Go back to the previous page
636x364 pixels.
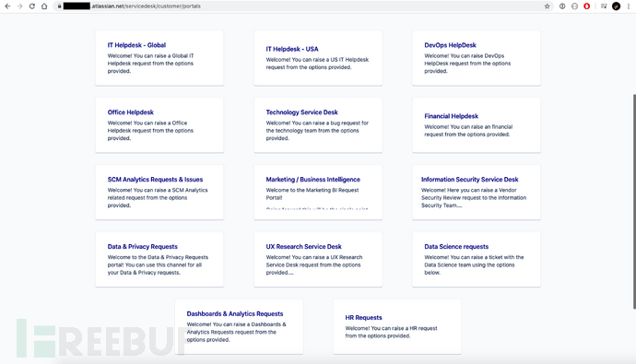[x=7, y=6]
